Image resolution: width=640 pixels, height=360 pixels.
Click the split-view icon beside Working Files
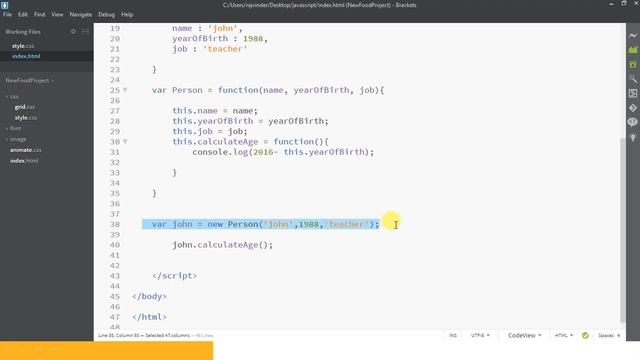pyautogui.click(x=85, y=31)
